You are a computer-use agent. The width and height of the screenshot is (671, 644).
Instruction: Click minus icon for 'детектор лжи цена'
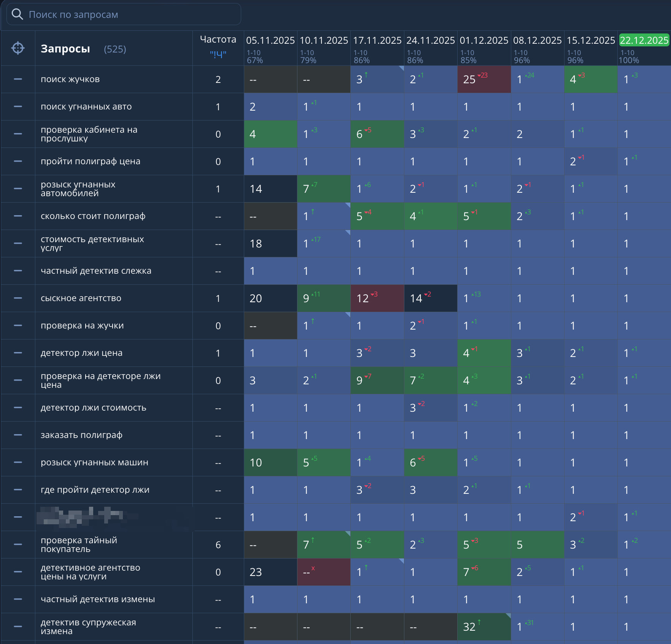coord(18,353)
